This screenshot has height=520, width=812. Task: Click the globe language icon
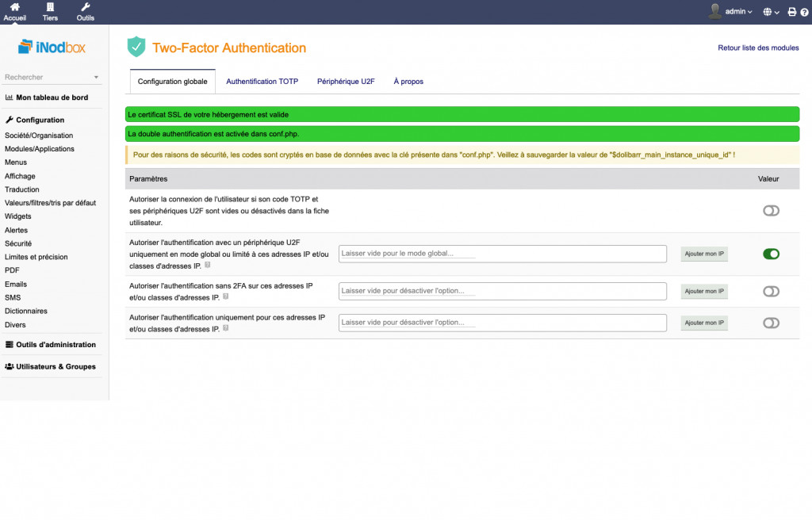[767, 12]
